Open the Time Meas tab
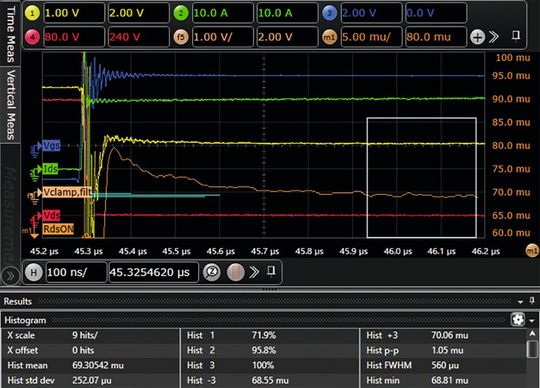 [x=10, y=33]
